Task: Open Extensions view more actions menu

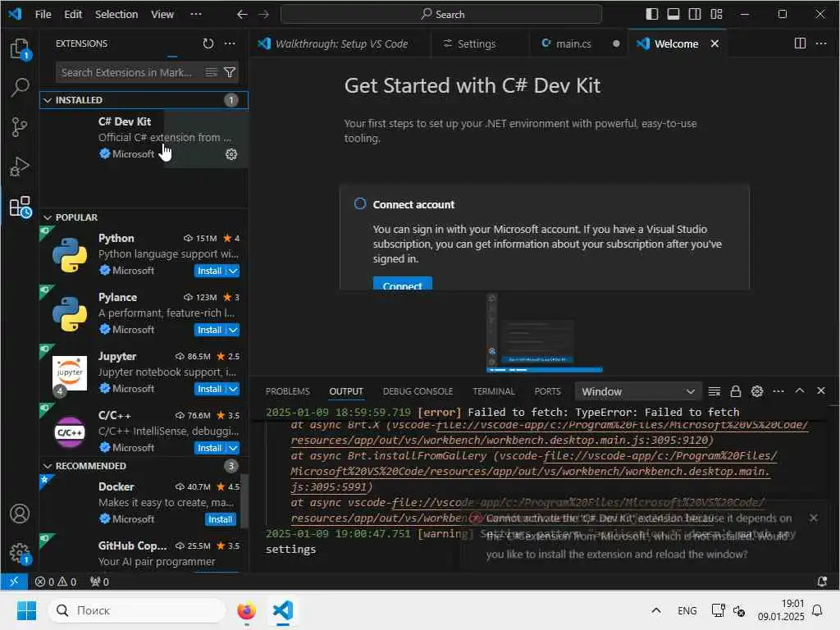Action: (x=230, y=43)
